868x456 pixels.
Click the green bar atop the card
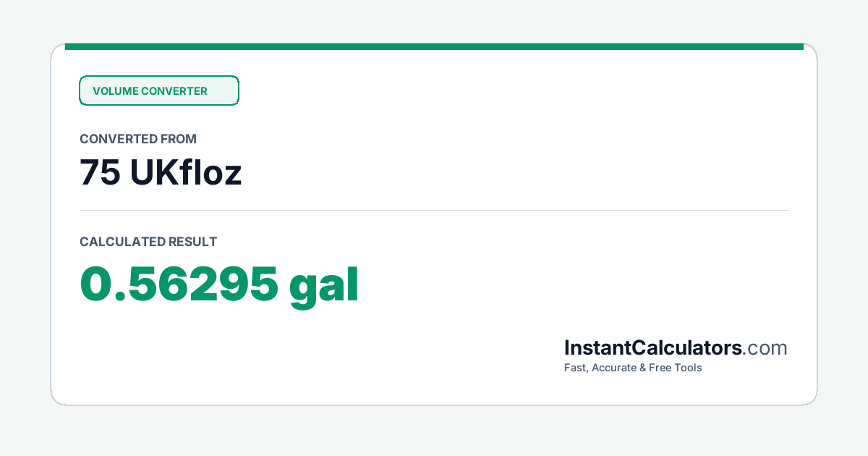pyautogui.click(x=434, y=46)
